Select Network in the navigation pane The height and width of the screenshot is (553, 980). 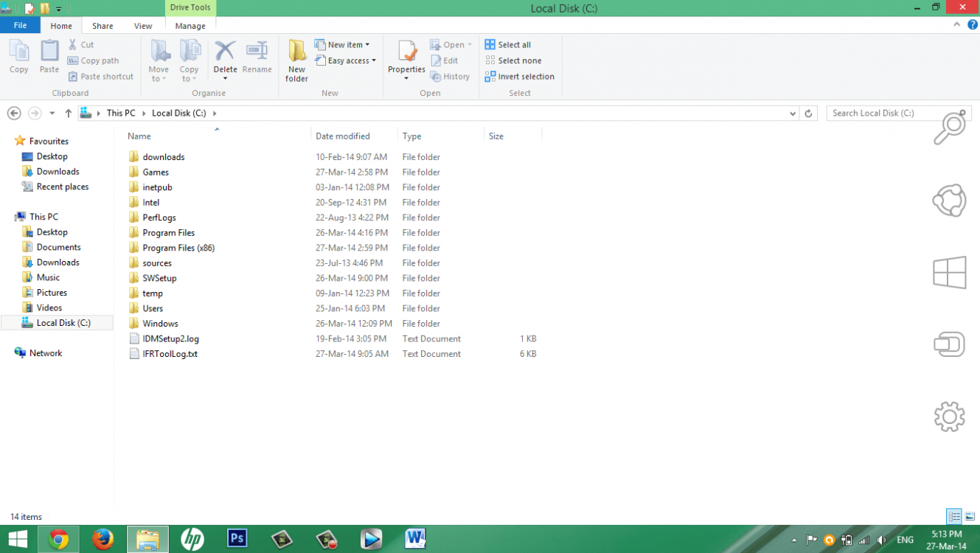pos(46,353)
